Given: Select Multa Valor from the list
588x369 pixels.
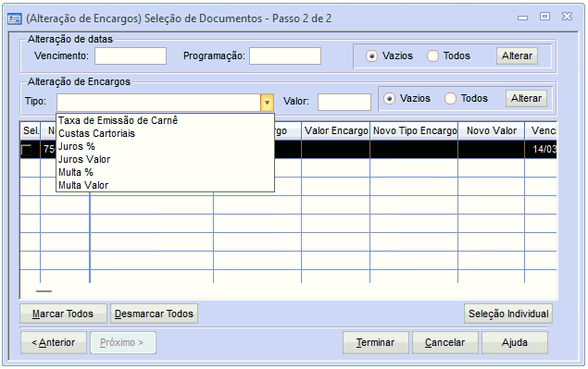Looking at the screenshot, I should (x=165, y=186).
